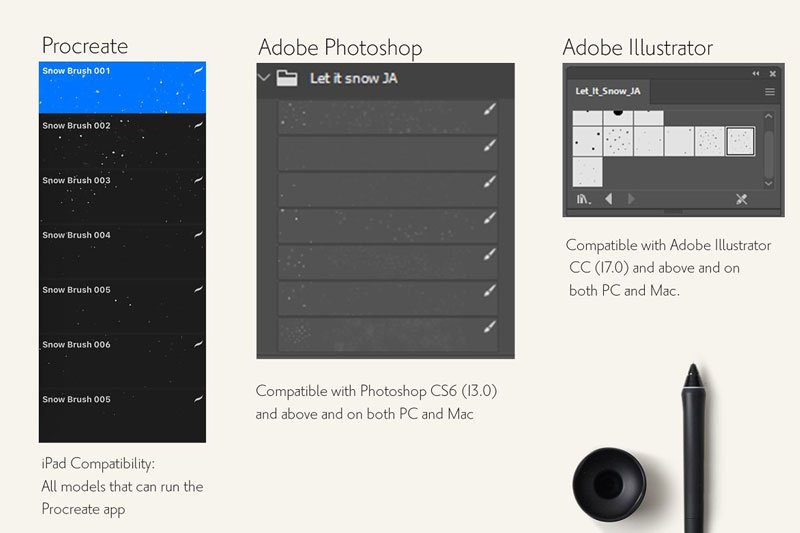The width and height of the screenshot is (800, 533).
Task: Click the Remove Brush Stroke icon
Action: [741, 199]
